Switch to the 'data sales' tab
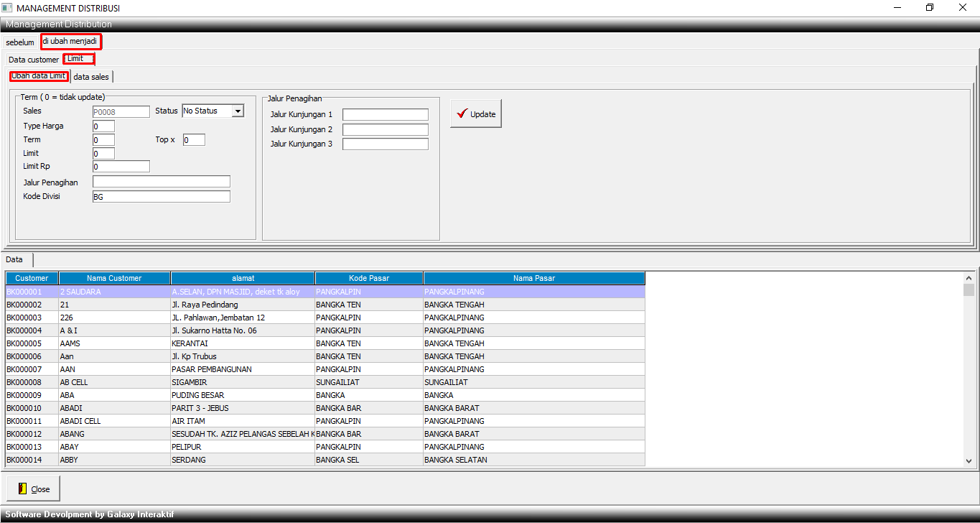This screenshot has width=980, height=523. (91, 77)
